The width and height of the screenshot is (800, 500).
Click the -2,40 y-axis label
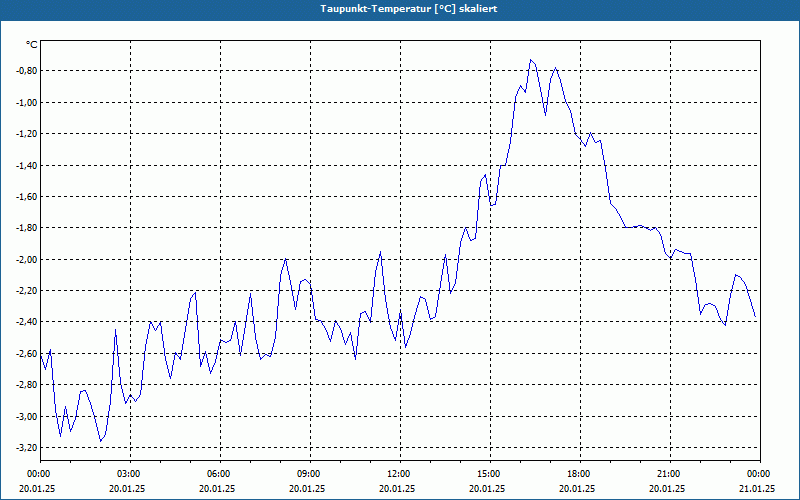click(27, 322)
